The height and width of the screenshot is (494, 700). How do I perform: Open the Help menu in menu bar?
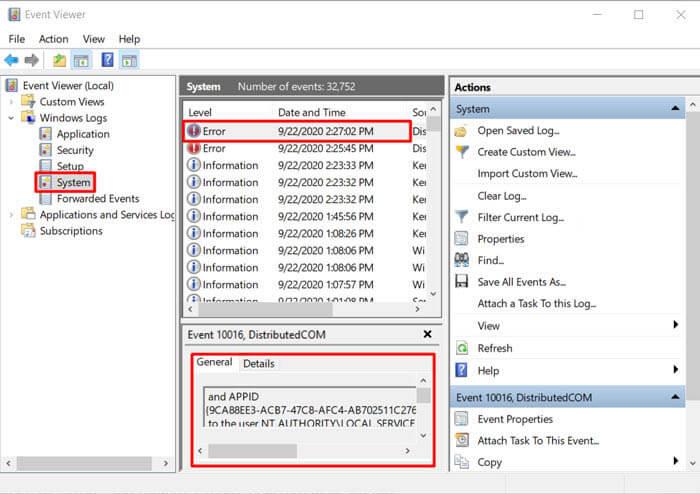click(129, 39)
